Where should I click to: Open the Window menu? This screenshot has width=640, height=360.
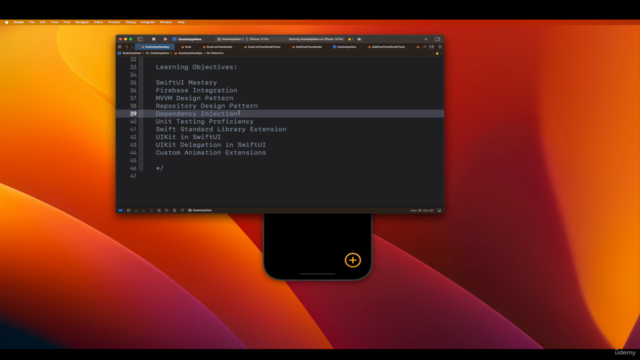[x=166, y=22]
